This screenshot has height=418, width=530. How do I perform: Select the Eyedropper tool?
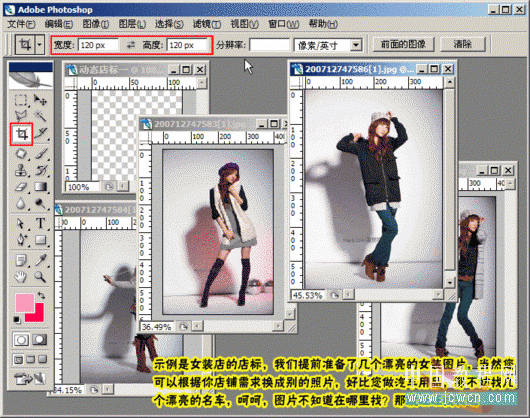[x=41, y=260]
